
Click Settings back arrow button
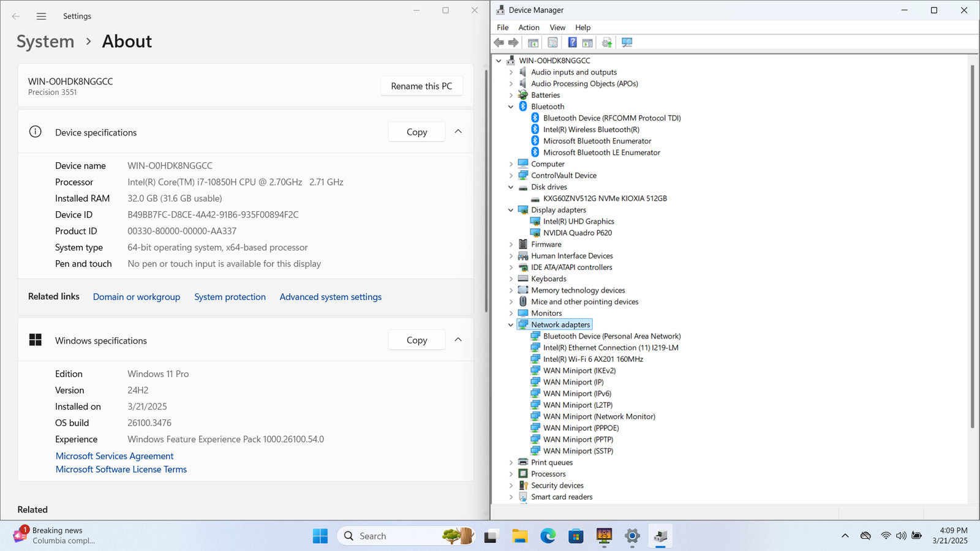pos(16,17)
